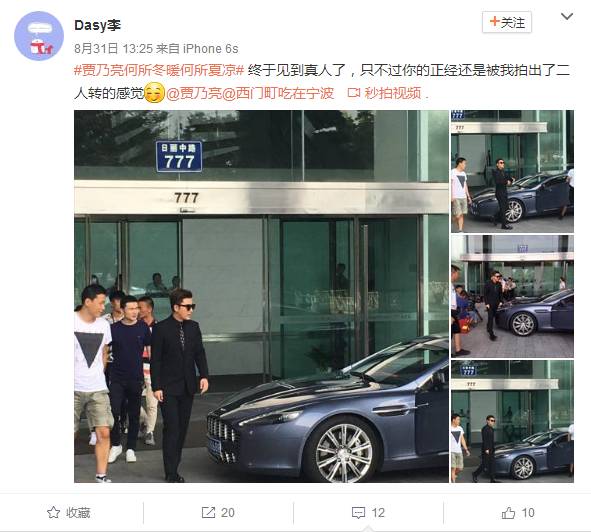Click the video icon before 秒拍视频
Image resolution: width=591 pixels, height=532 pixels.
coord(354,93)
